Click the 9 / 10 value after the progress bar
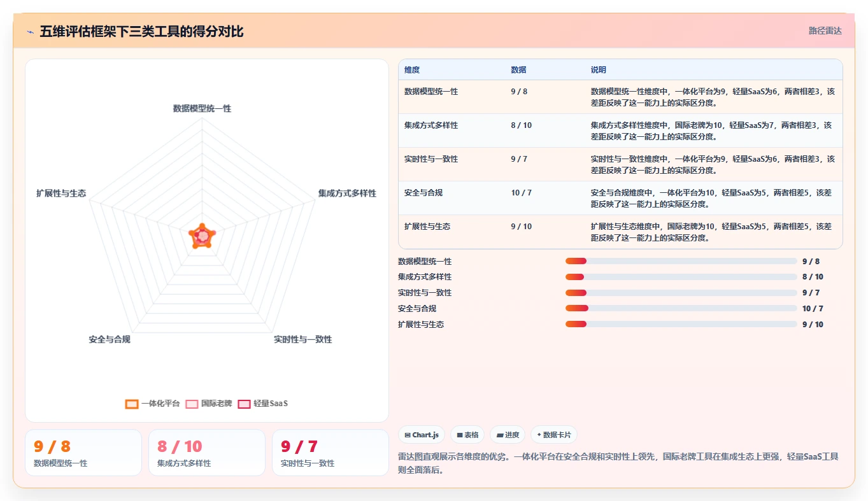The width and height of the screenshot is (868, 501). coord(813,325)
